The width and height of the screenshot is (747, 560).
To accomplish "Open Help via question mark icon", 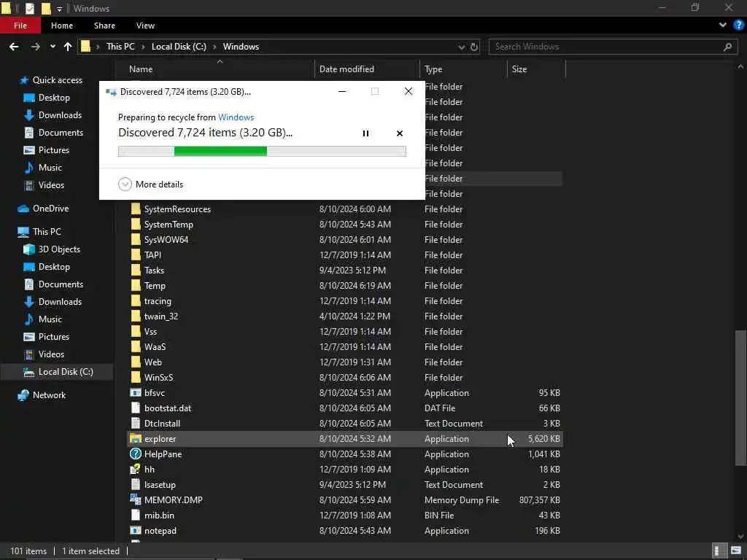I will pos(738,26).
